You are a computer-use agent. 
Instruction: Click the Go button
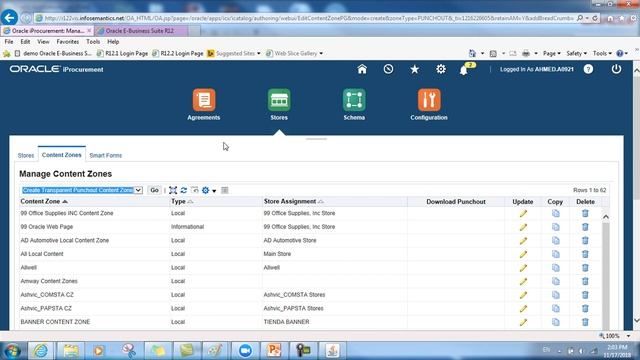click(x=154, y=190)
